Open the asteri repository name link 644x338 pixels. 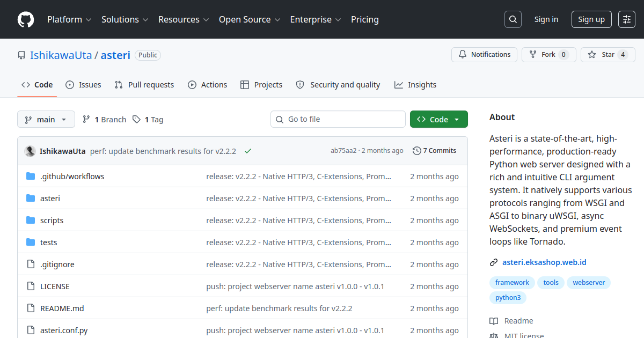pos(115,55)
